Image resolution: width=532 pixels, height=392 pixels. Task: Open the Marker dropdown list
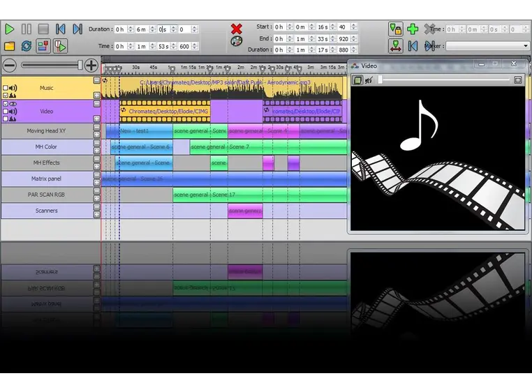[487, 46]
